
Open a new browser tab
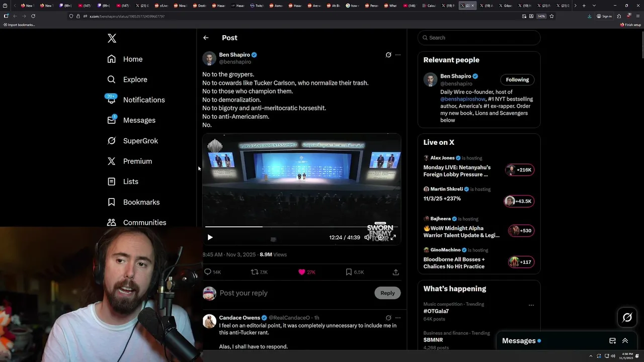584,6
